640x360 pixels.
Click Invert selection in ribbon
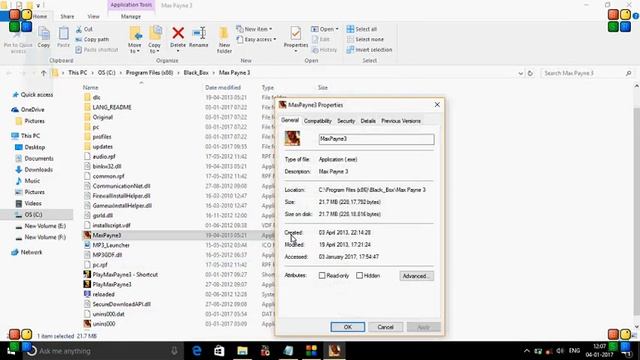369,50
